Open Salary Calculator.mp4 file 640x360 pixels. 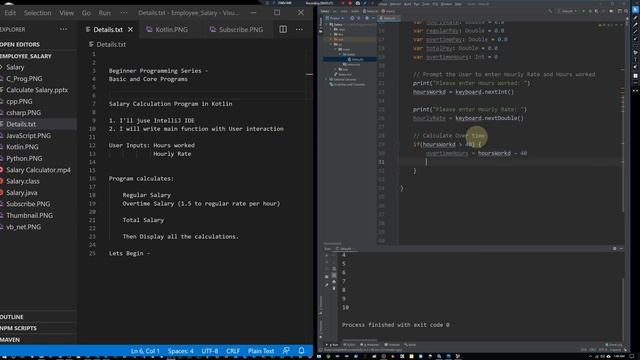click(38, 170)
